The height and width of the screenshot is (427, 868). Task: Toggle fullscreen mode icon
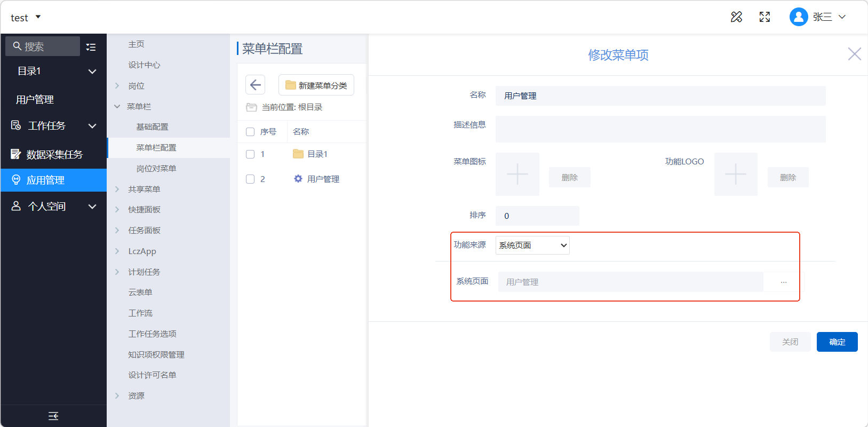point(765,17)
